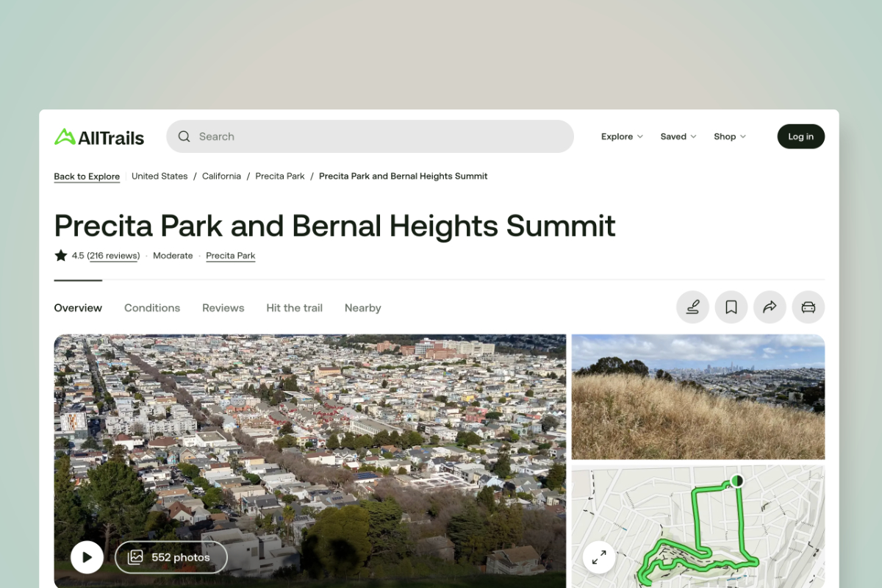The width and height of the screenshot is (882, 588).
Task: Click the bookmark icon to save the trail
Action: coord(731,307)
